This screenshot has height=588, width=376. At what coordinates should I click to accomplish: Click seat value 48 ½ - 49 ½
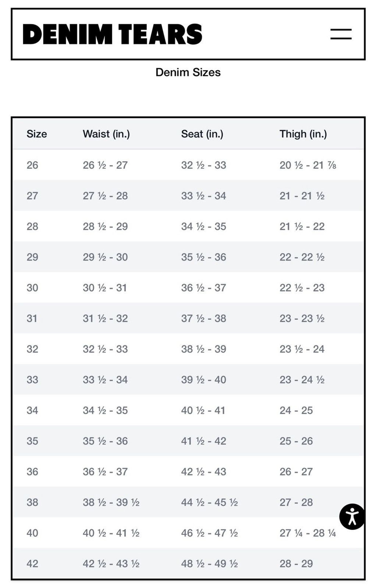209,564
